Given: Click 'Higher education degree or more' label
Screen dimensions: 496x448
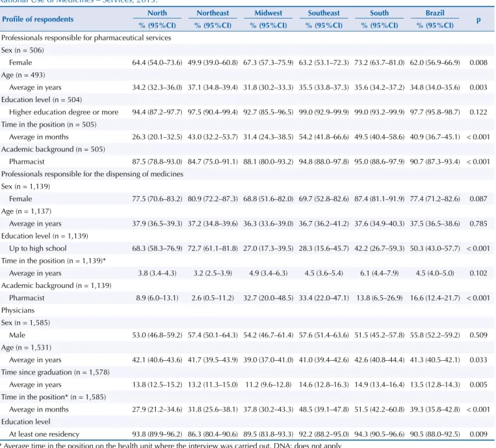Looking at the screenshot, I should pyautogui.click(x=64, y=112).
